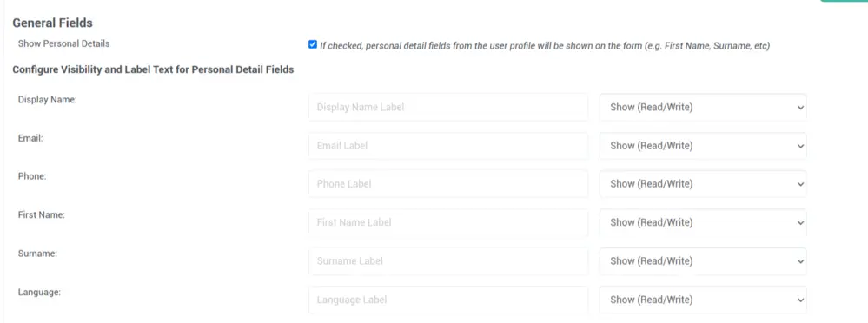
Task: Click the Language: row label
Action: coord(39,292)
